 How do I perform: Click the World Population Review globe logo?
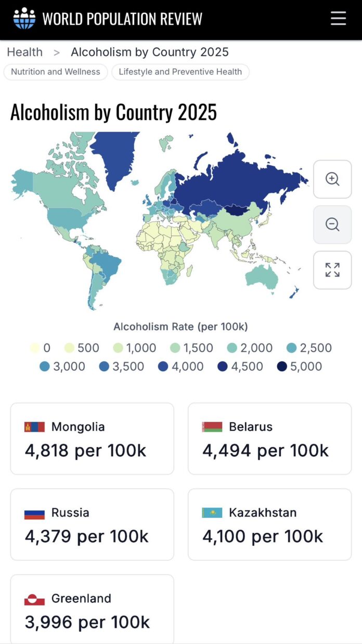tap(24, 19)
